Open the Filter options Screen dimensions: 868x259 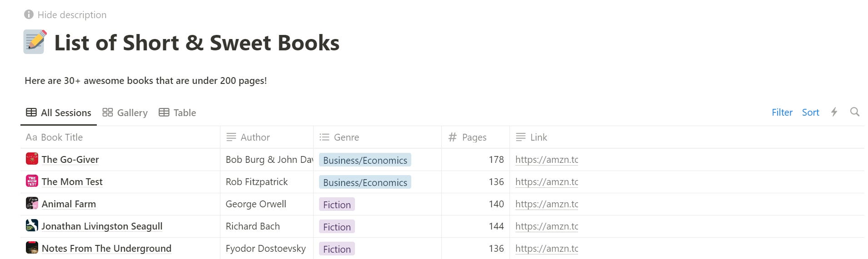click(782, 112)
